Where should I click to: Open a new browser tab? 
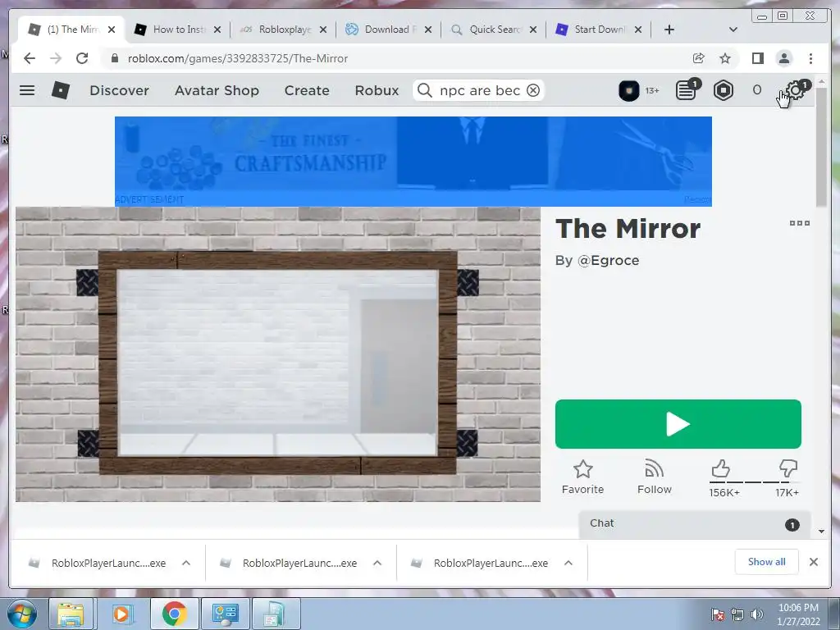669,30
